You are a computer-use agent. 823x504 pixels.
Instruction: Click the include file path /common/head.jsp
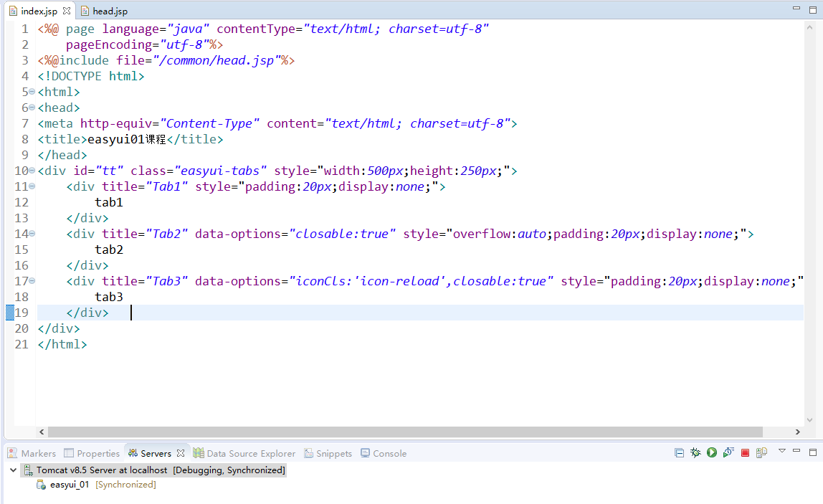pyautogui.click(x=217, y=60)
